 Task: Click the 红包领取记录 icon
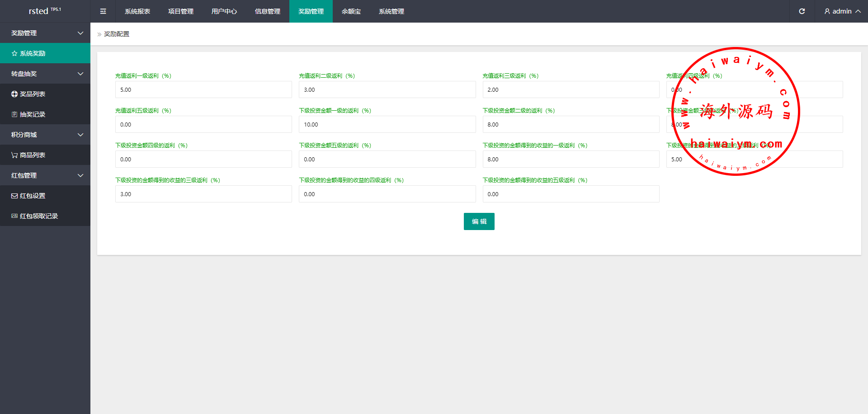(14, 216)
